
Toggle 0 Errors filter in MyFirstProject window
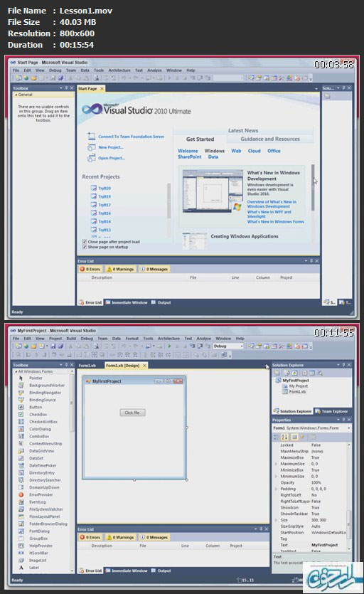point(90,537)
